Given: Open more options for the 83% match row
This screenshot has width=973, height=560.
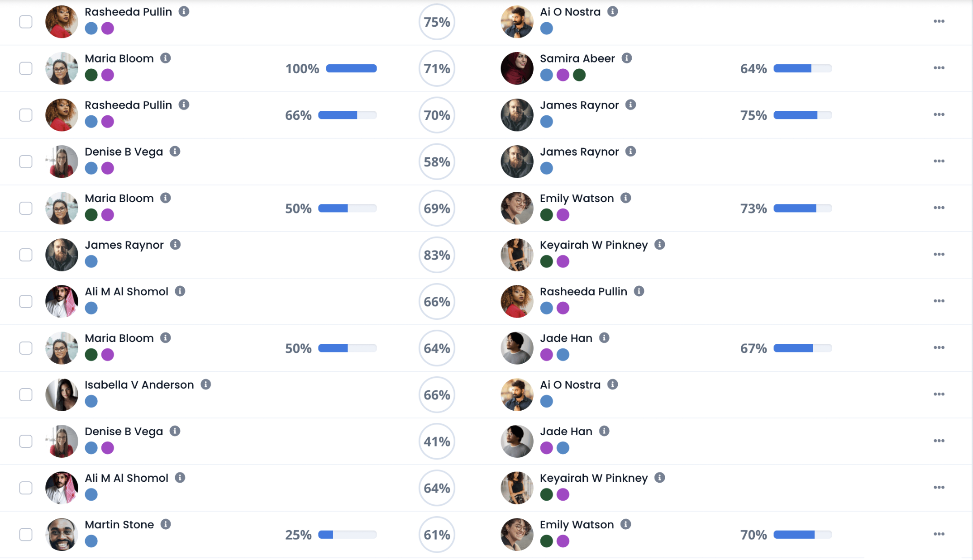Looking at the screenshot, I should click(x=939, y=254).
